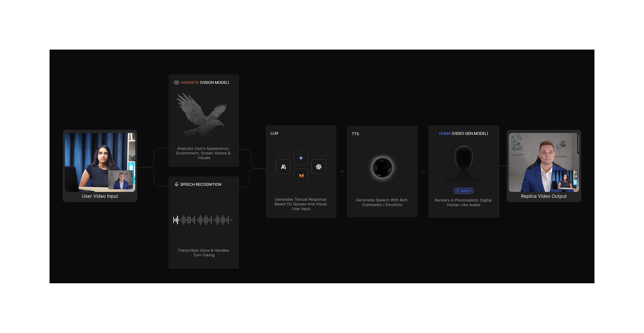The height and width of the screenshot is (333, 644).
Task: Click the woman's thumbnail inside Replica Video Output
Action: tap(565, 180)
